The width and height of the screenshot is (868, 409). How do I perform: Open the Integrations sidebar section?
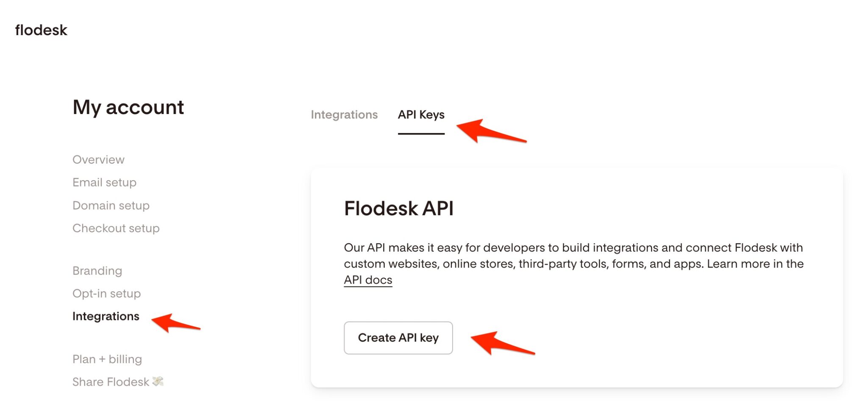coord(106,316)
